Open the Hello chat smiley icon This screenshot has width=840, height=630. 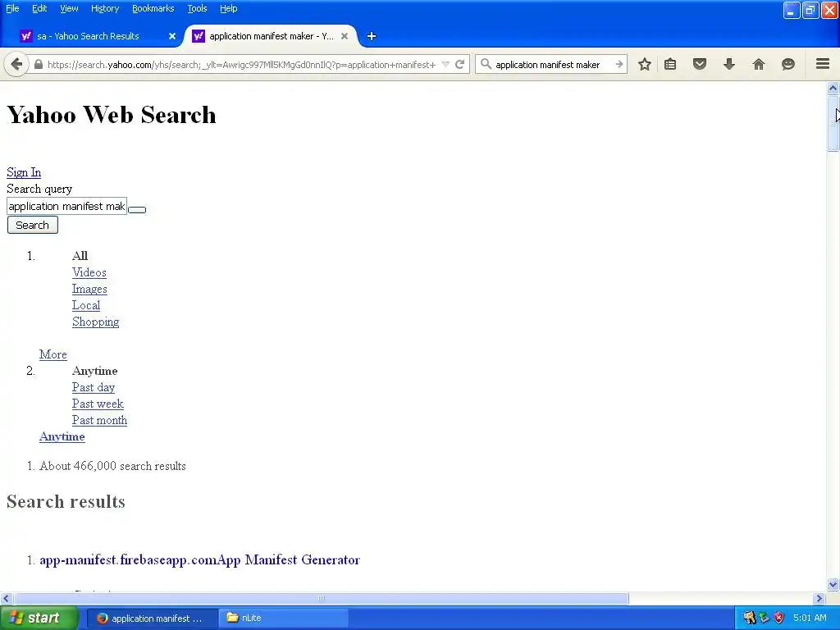click(788, 64)
